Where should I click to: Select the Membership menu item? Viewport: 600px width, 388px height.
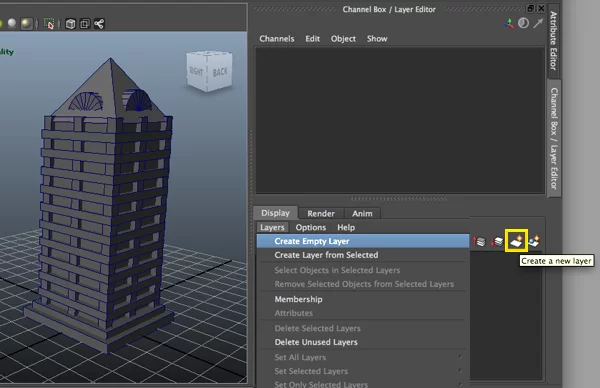tap(363, 299)
